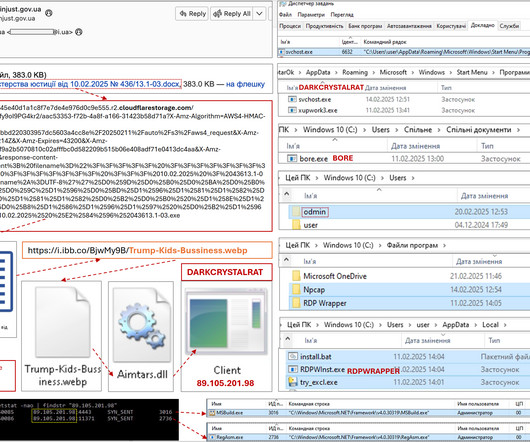The width and height of the screenshot is (530, 442).
Task: Select the install.bat file name
Action: click(316, 357)
